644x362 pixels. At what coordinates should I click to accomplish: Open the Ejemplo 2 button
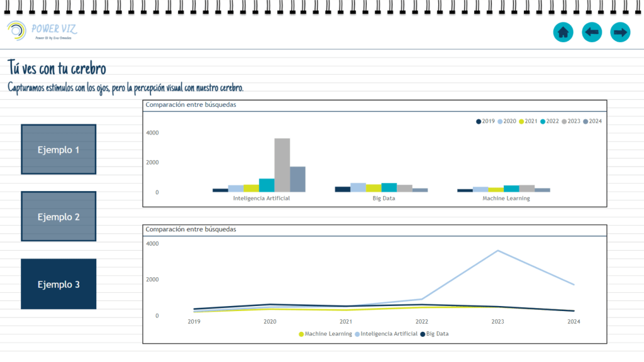pos(58,217)
